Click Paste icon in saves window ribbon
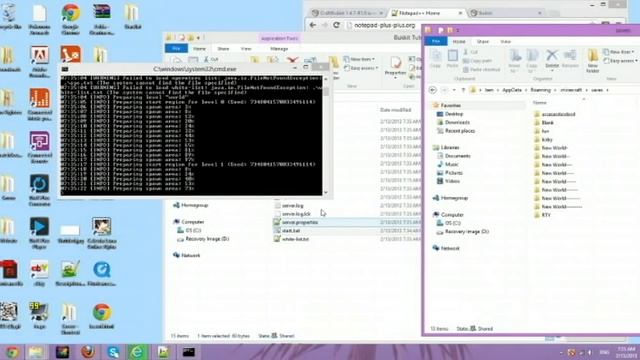This screenshot has height=360, width=640. 452,57
